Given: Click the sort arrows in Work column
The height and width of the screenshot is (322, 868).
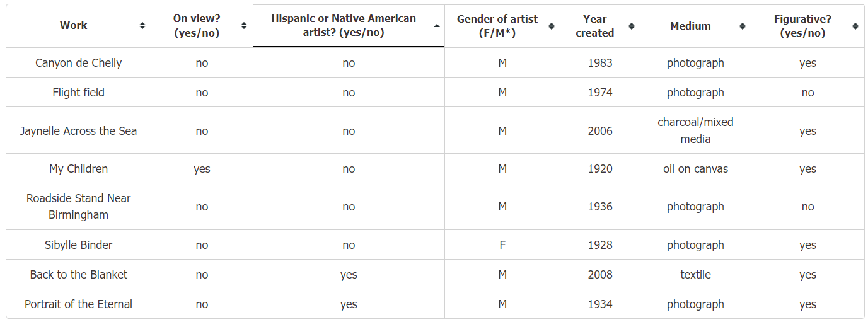Looking at the screenshot, I should [142, 26].
